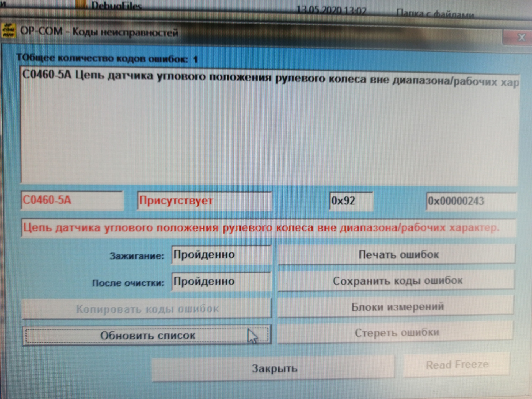Click the 0x92 value field
532x399 pixels.
tap(351, 201)
